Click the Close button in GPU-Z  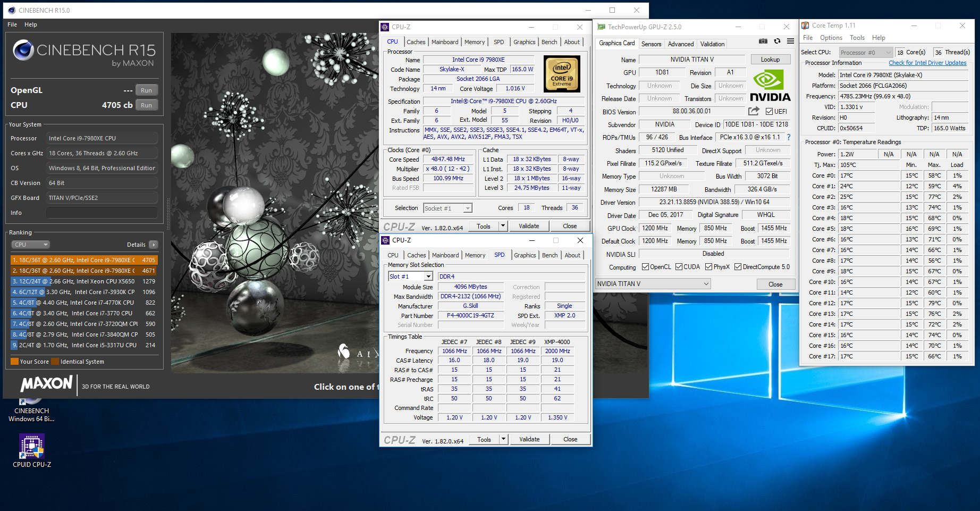coord(775,284)
